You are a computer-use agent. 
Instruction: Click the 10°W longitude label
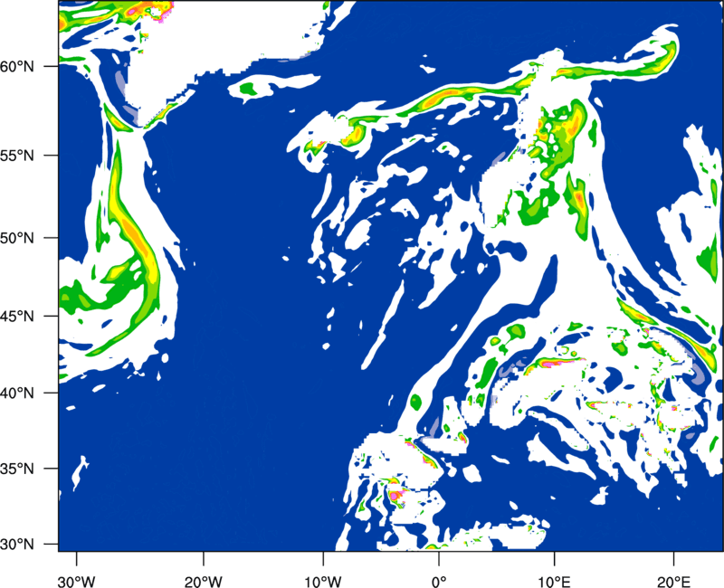click(322, 582)
